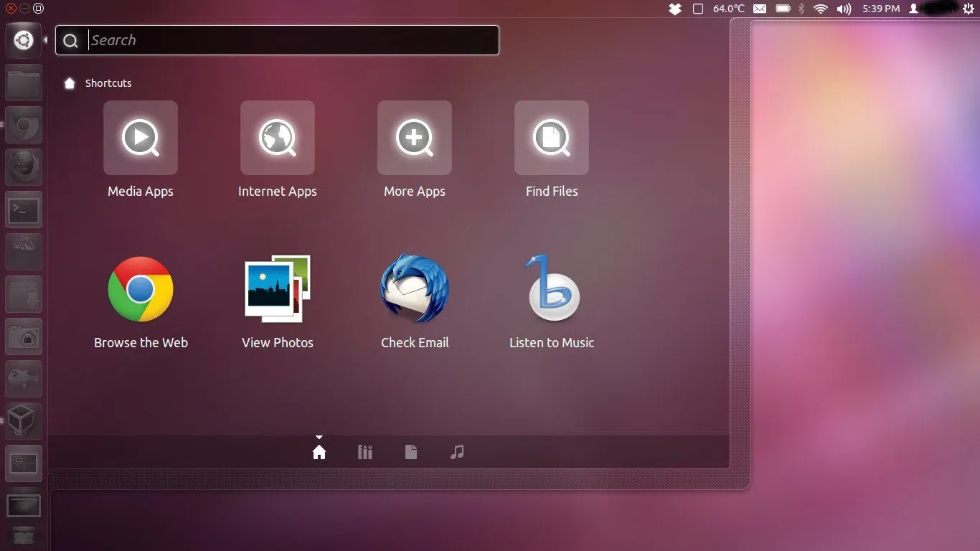Open the session power gear menu
This screenshot has width=980, height=551.
coord(969,9)
